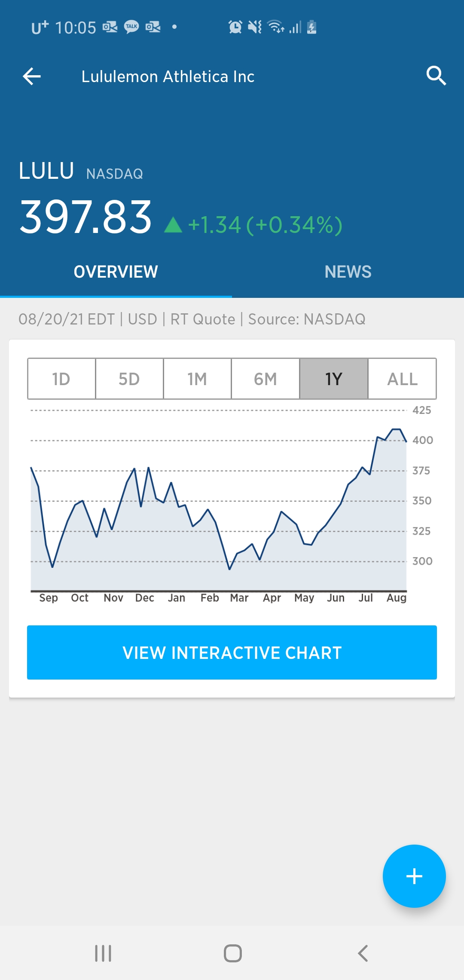Tap the Android home button
This screenshot has width=464, height=980.
tap(232, 953)
